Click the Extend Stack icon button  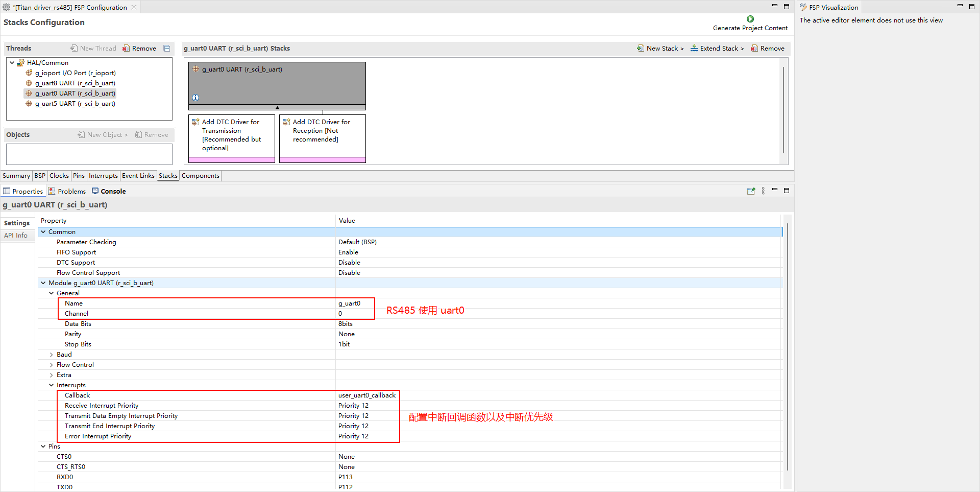694,48
